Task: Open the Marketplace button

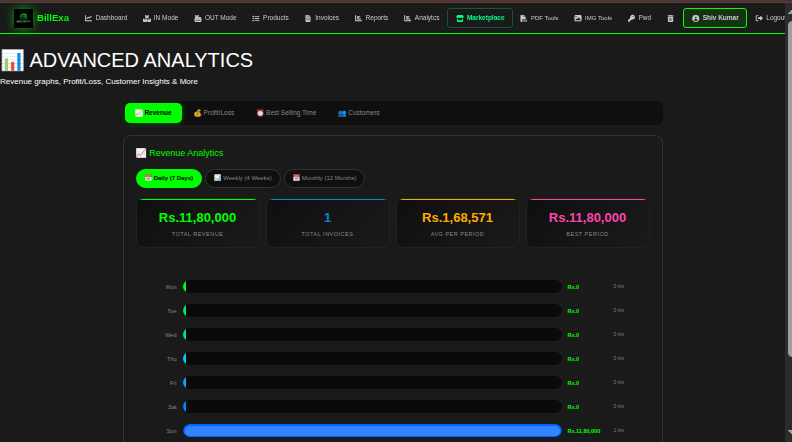Action: pyautogui.click(x=480, y=18)
